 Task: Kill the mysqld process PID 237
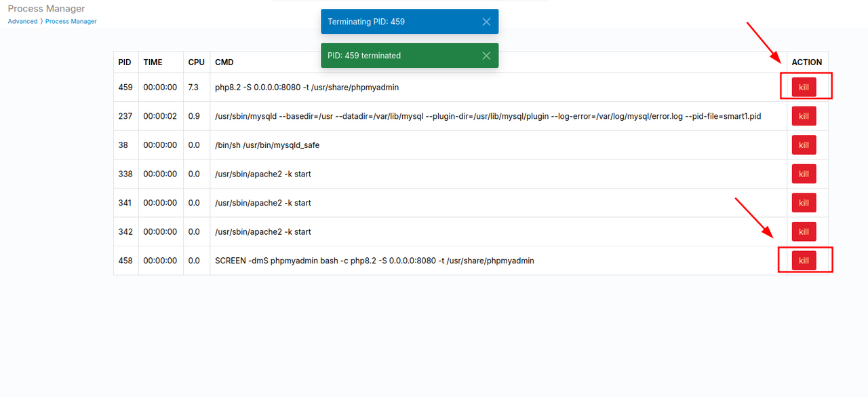point(804,116)
